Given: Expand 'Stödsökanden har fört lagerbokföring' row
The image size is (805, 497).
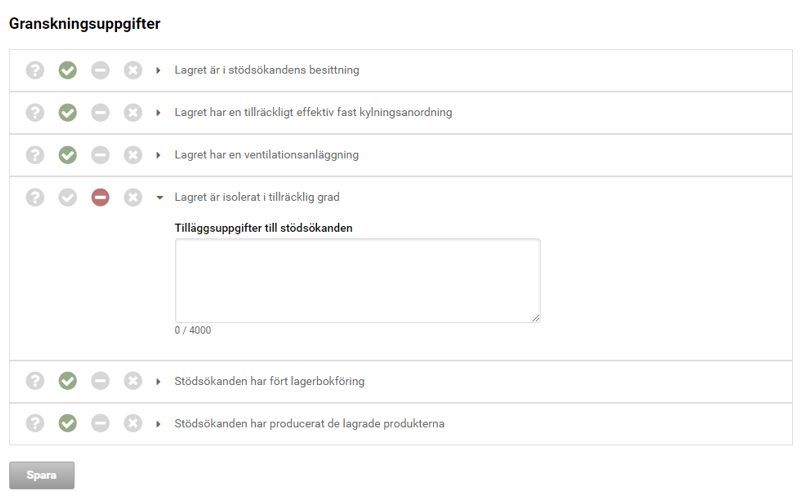Looking at the screenshot, I should point(158,381).
